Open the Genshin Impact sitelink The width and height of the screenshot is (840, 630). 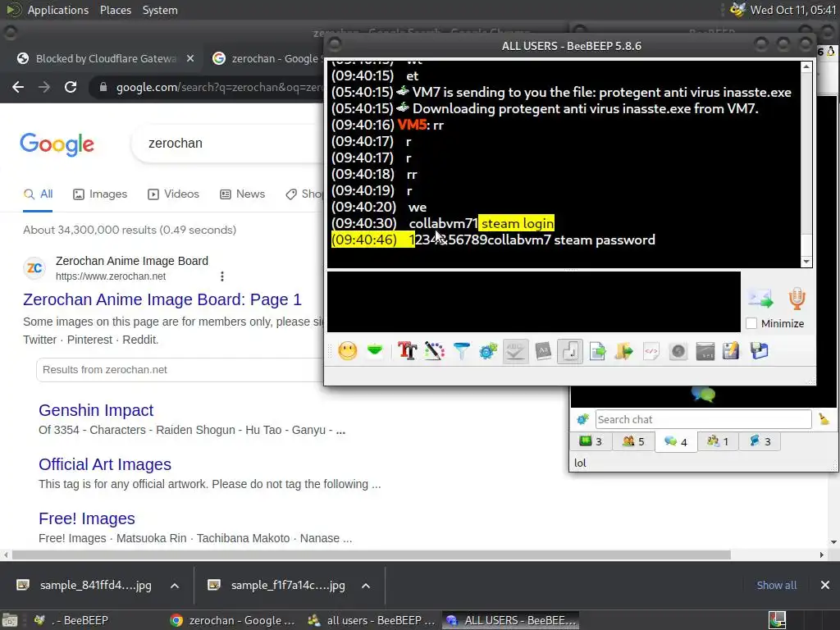(x=96, y=410)
